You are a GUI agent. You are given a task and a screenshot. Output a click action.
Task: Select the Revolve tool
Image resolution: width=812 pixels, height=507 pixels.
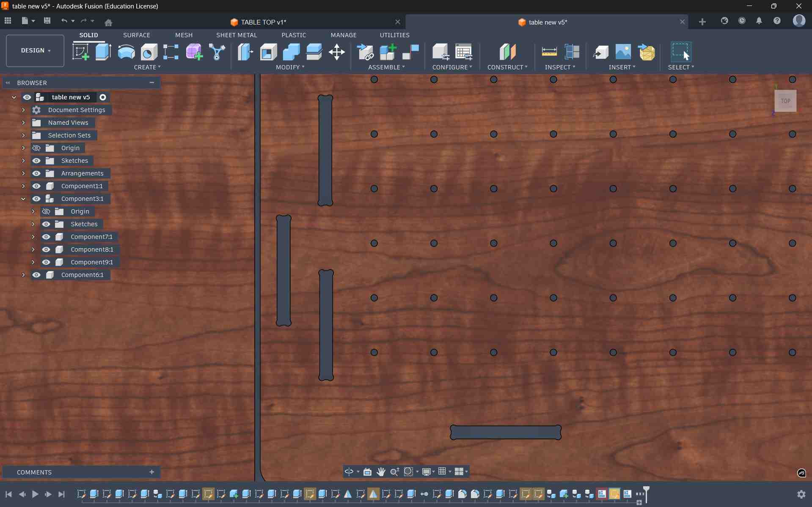click(126, 52)
